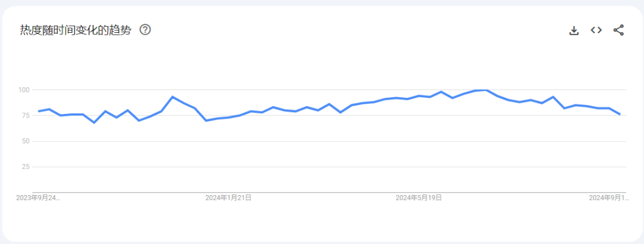This screenshot has height=244, width=644.
Task: Select the 热度随时间变化的趋势 chart title
Action: coord(76,30)
